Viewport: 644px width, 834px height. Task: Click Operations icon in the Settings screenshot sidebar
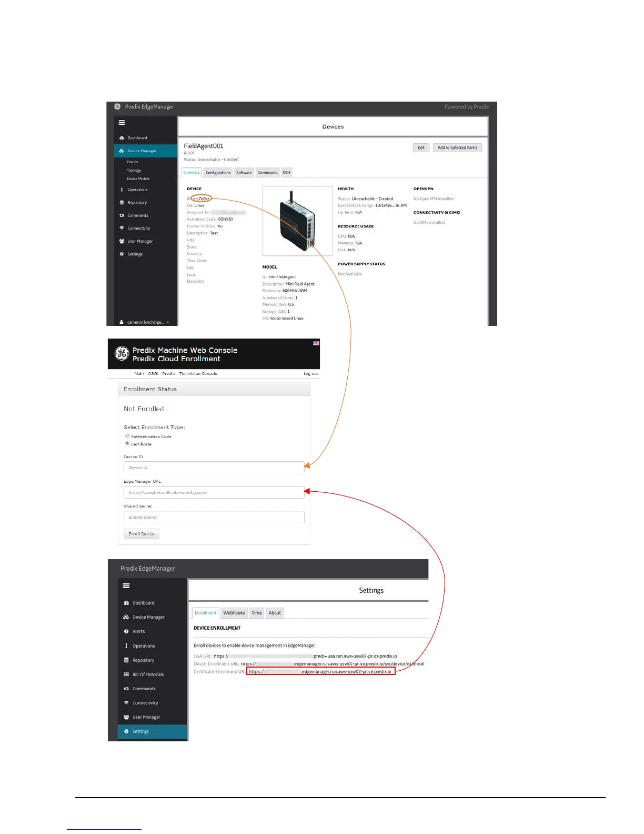click(x=126, y=646)
